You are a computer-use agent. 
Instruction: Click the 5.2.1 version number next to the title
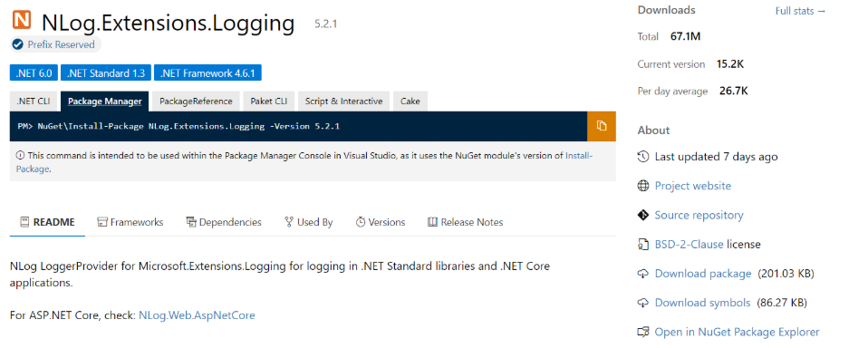(325, 24)
